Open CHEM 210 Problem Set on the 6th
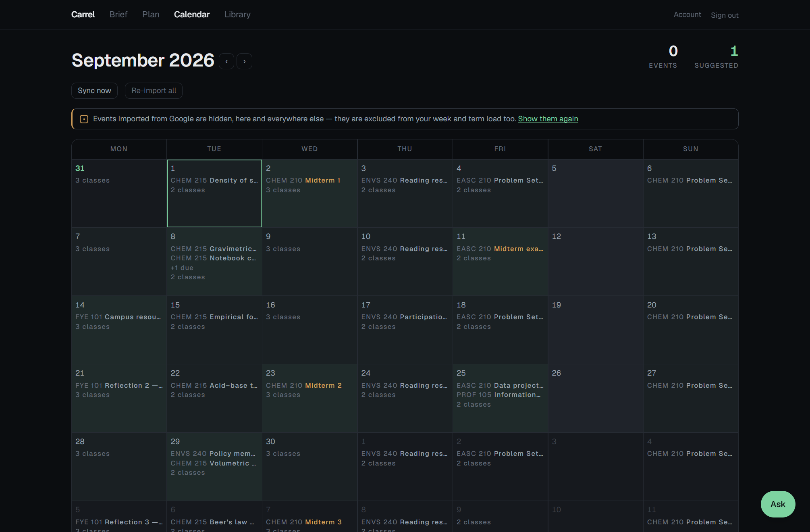Screen dimensions: 810x532 pyautogui.click(x=690, y=180)
